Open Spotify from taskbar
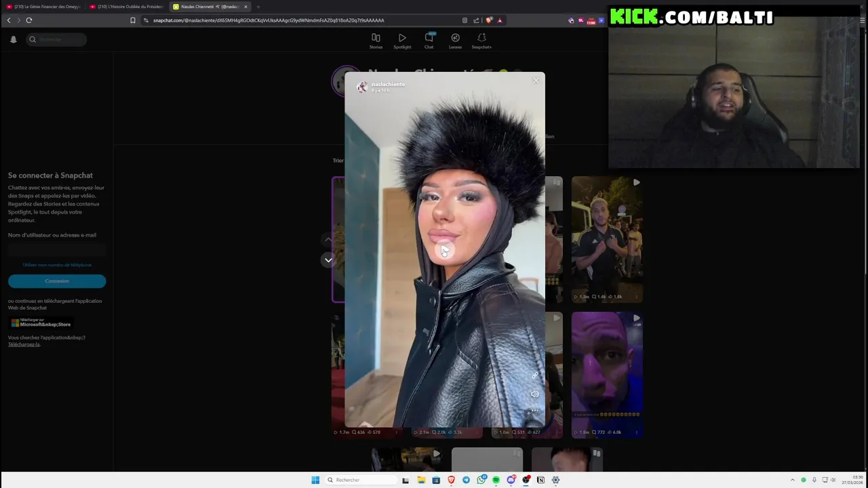Viewport: 868px width, 488px height. 496,480
